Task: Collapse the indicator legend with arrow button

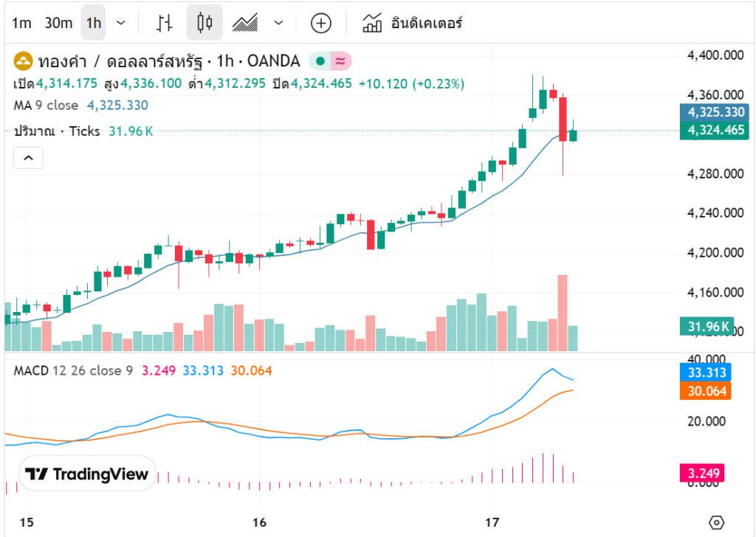Action: (28, 157)
